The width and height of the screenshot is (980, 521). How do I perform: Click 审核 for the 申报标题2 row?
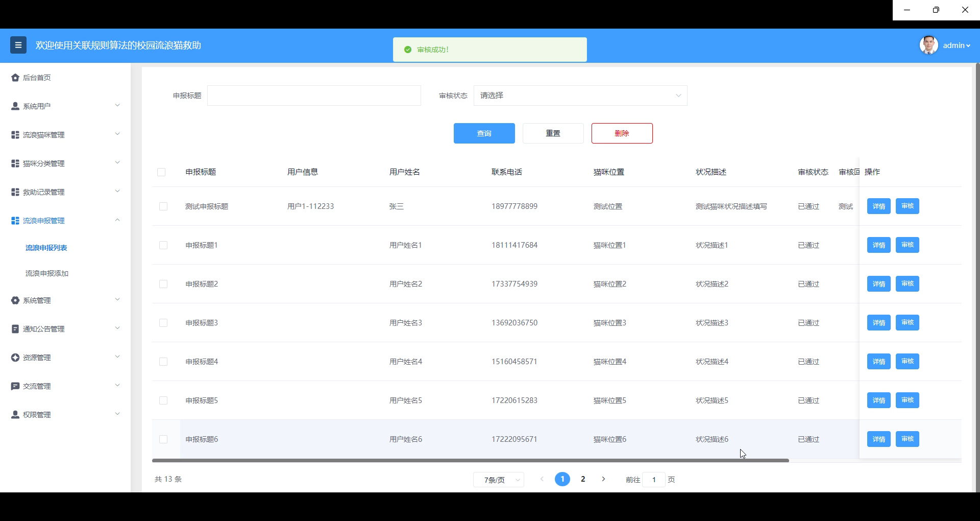pos(907,284)
